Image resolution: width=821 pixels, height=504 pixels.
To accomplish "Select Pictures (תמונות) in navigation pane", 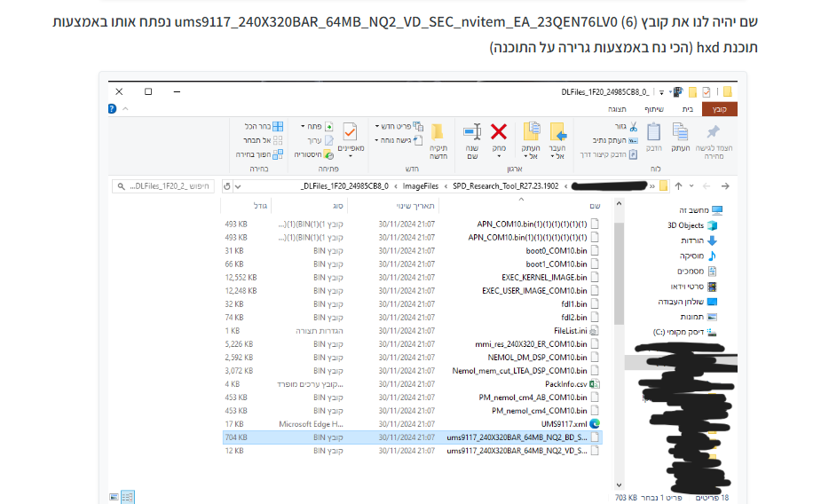I will (699, 317).
